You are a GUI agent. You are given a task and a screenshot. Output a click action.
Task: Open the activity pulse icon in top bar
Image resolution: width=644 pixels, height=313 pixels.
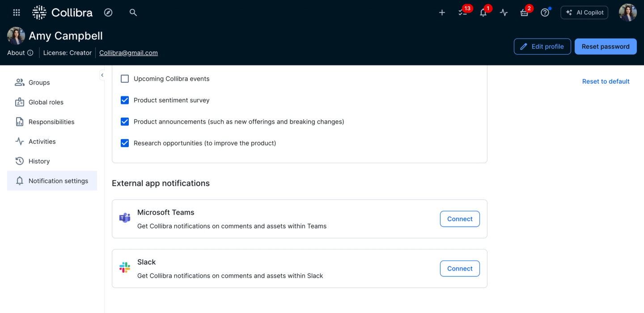504,13
